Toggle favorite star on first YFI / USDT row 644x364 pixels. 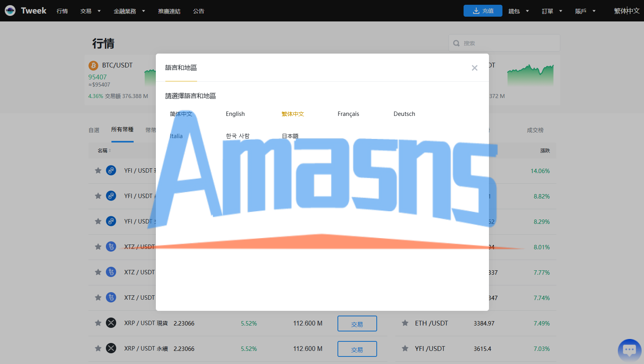[x=98, y=170]
